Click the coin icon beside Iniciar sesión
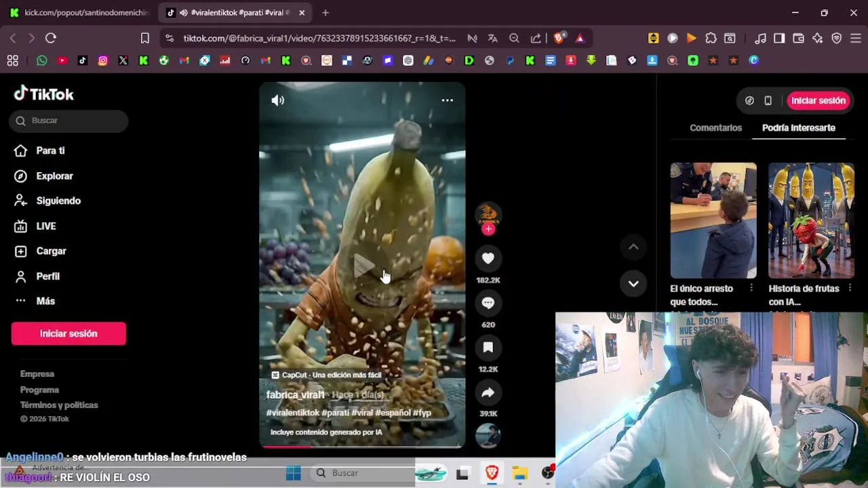The width and height of the screenshot is (868, 488). pyautogui.click(x=749, y=100)
